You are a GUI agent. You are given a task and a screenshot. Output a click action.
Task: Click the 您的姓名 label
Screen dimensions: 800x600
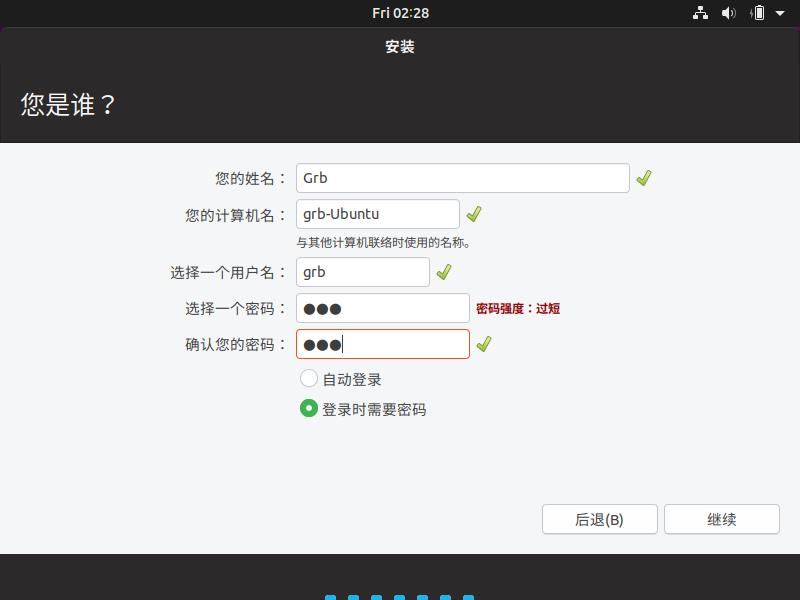[251, 179]
